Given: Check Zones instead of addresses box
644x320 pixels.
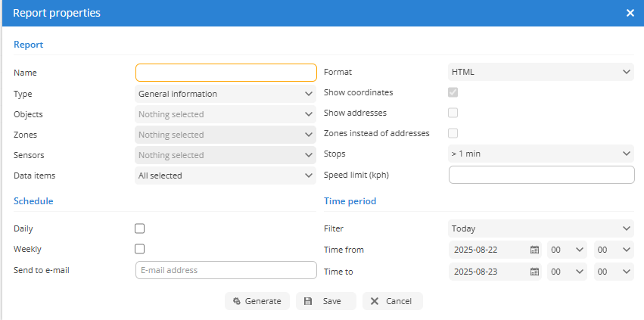Looking at the screenshot, I should [x=453, y=133].
